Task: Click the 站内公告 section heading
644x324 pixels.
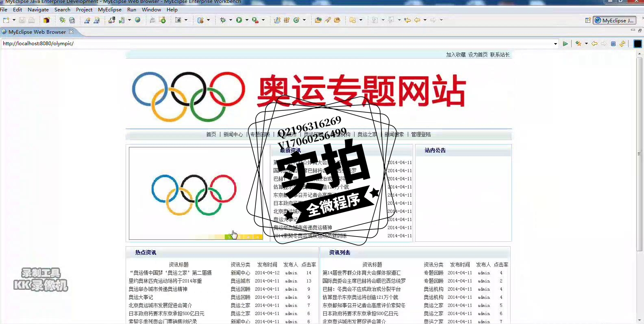Action: tap(435, 150)
